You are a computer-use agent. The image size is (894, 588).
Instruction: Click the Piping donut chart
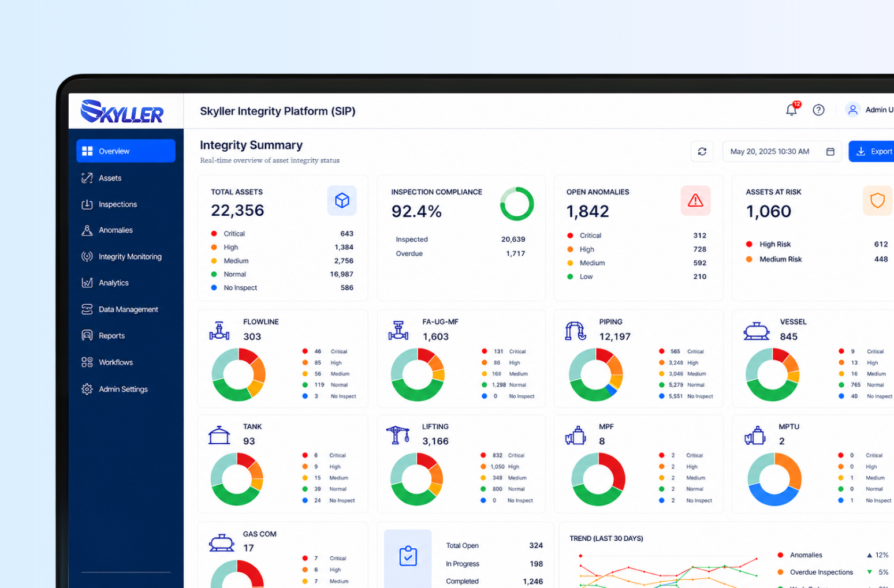point(596,374)
